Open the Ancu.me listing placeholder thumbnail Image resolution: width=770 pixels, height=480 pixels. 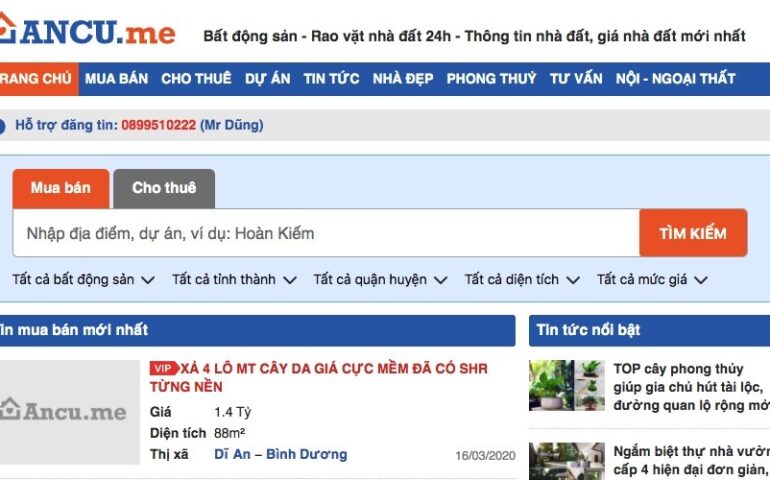tap(68, 411)
